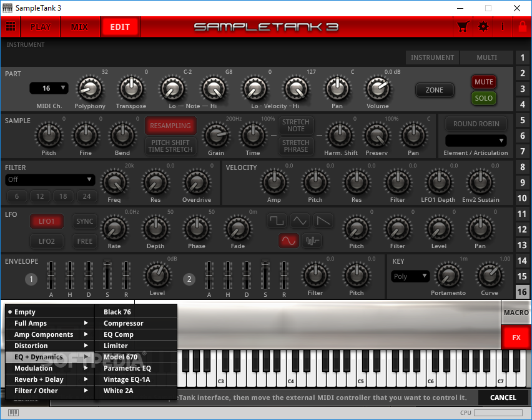The image size is (532, 420).
Task: Click envelope 1 Attack slider
Action: click(x=51, y=274)
